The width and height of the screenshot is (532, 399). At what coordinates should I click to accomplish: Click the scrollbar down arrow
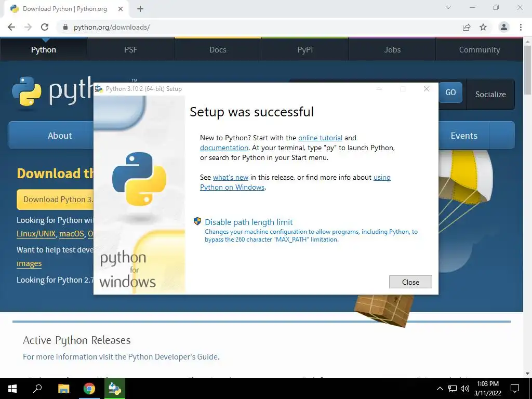528,374
